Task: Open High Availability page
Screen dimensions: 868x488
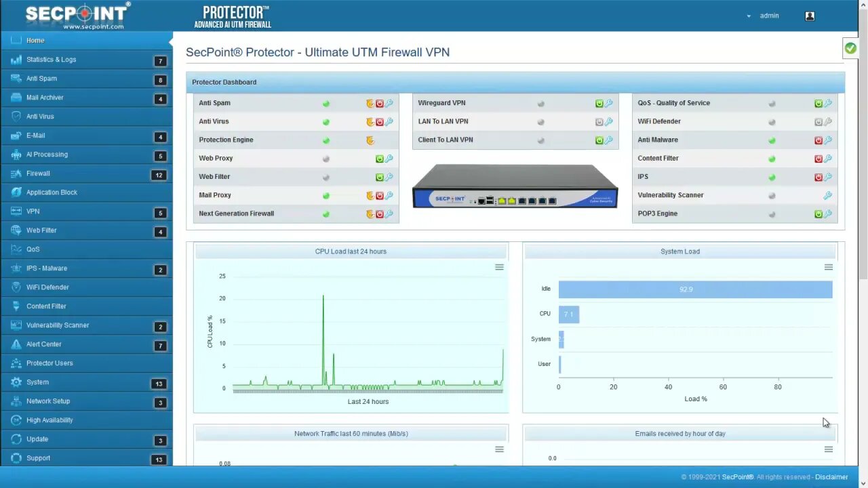Action: click(87, 420)
